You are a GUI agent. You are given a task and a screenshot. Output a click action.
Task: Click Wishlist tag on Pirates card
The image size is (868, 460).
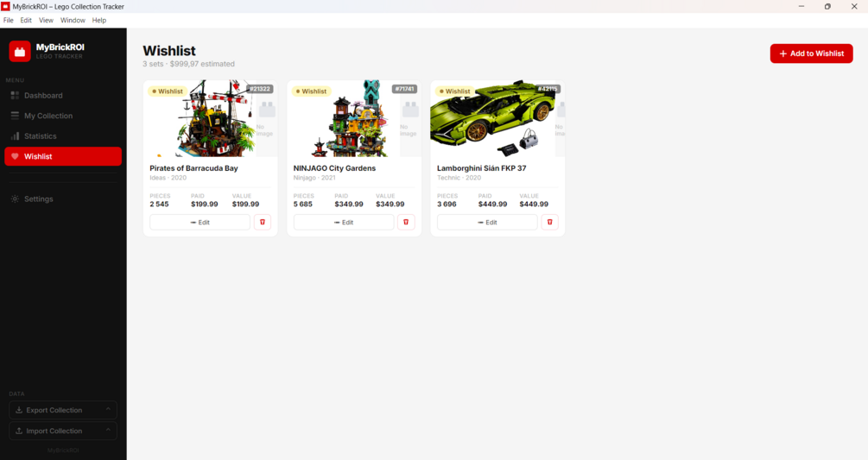point(168,91)
